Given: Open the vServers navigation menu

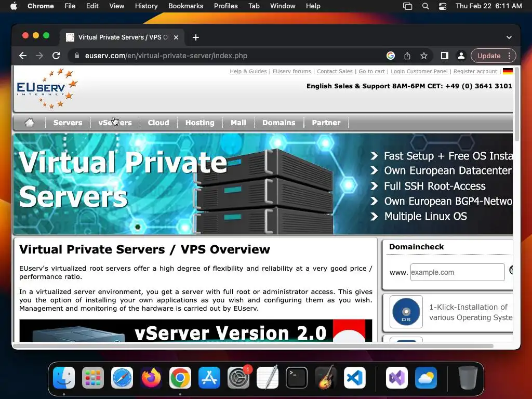Looking at the screenshot, I should [x=115, y=123].
